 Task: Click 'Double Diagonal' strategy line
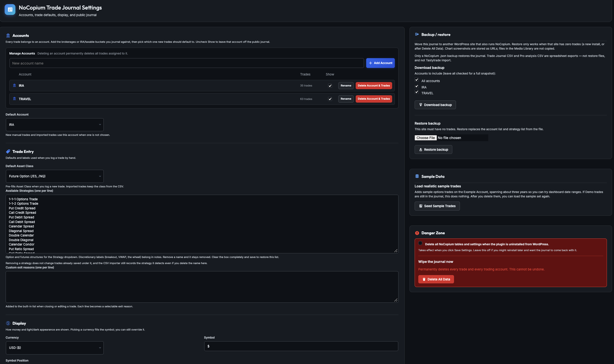tap(21, 240)
